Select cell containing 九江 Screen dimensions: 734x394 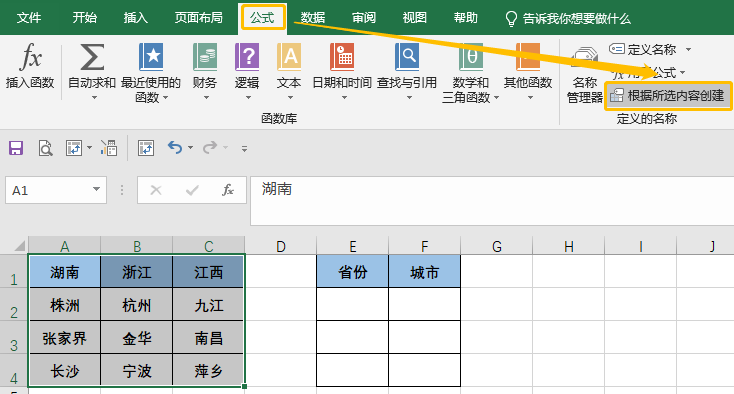208,304
